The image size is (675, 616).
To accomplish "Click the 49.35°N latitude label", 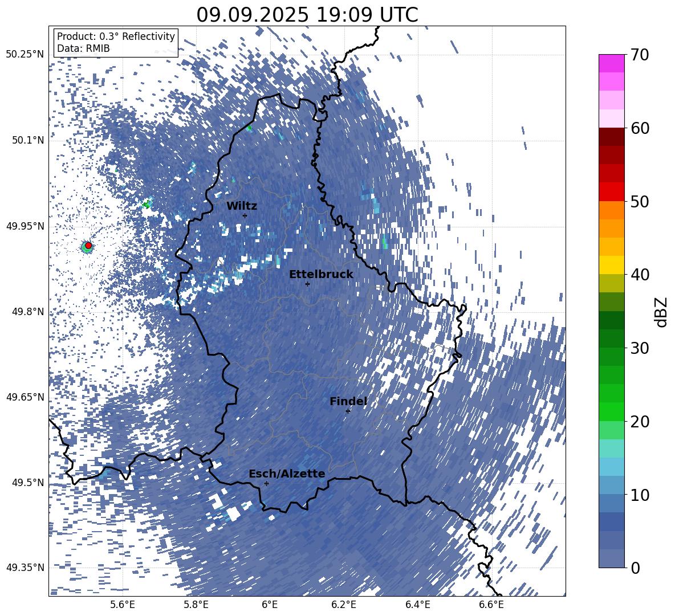I will (25, 568).
